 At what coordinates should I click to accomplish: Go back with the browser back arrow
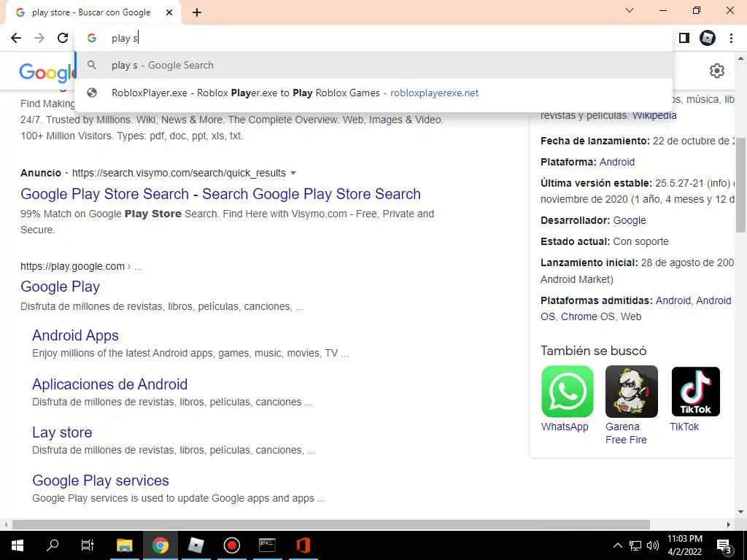pos(16,38)
